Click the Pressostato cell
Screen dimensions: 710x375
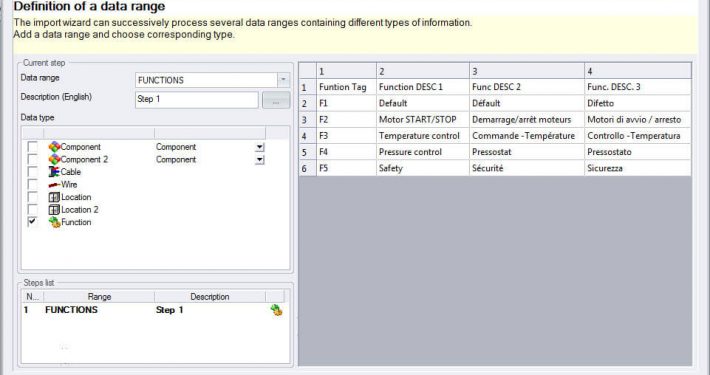click(x=638, y=152)
